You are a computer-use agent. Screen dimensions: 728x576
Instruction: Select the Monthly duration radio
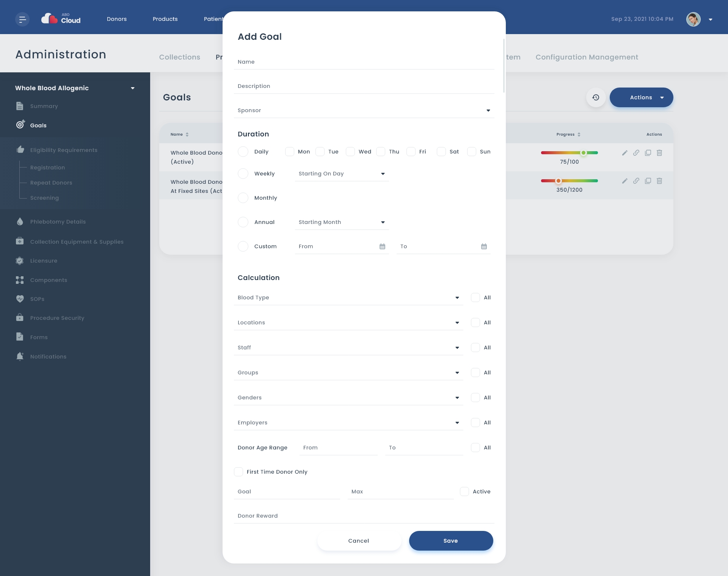tap(243, 198)
